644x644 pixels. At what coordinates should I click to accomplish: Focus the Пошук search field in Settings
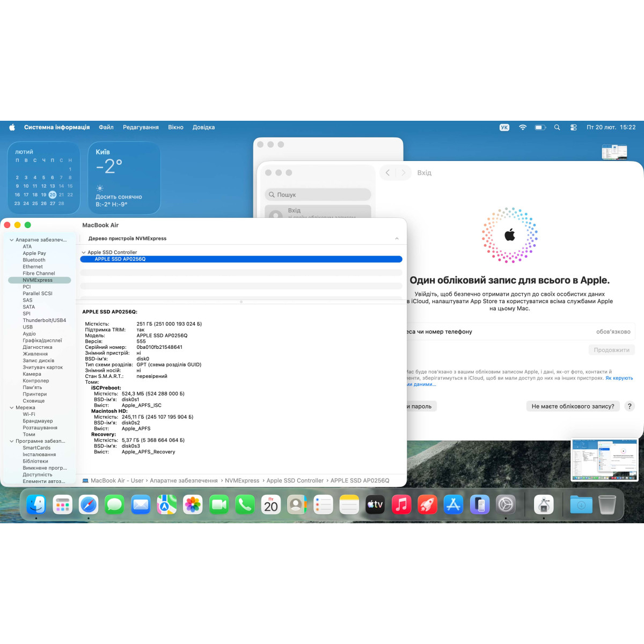click(x=318, y=195)
